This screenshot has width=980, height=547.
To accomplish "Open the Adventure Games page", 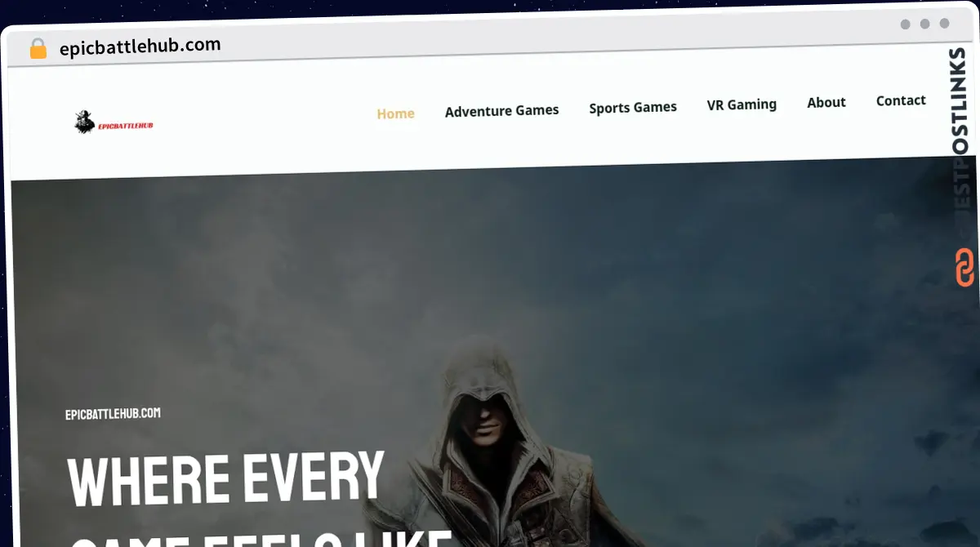I will pyautogui.click(x=501, y=110).
